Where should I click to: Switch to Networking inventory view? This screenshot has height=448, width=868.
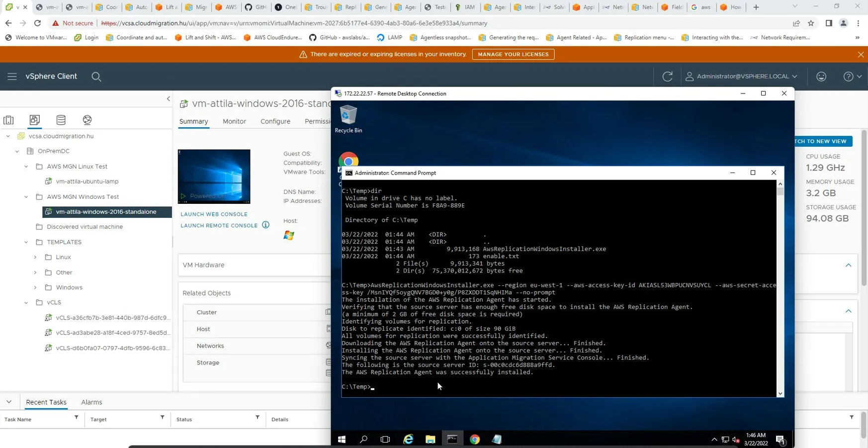pyautogui.click(x=87, y=120)
